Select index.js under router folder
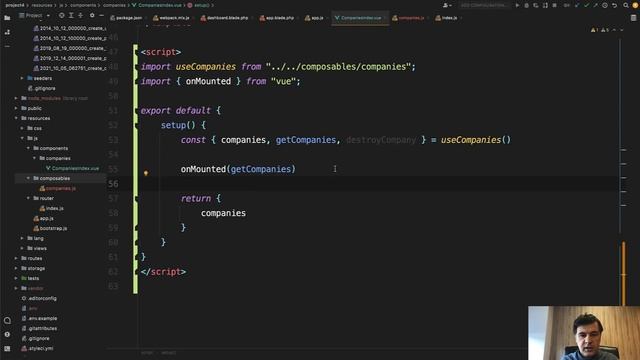640x360 pixels. (51, 208)
